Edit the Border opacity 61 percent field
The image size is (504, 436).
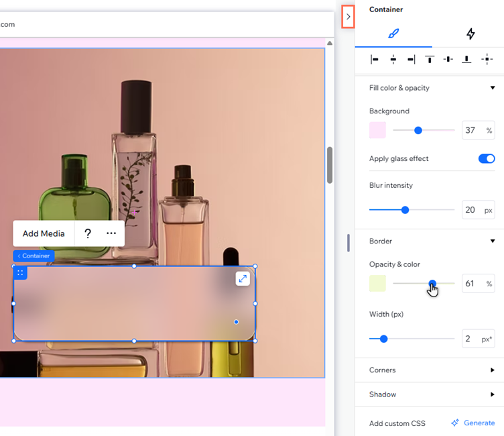tap(478, 284)
